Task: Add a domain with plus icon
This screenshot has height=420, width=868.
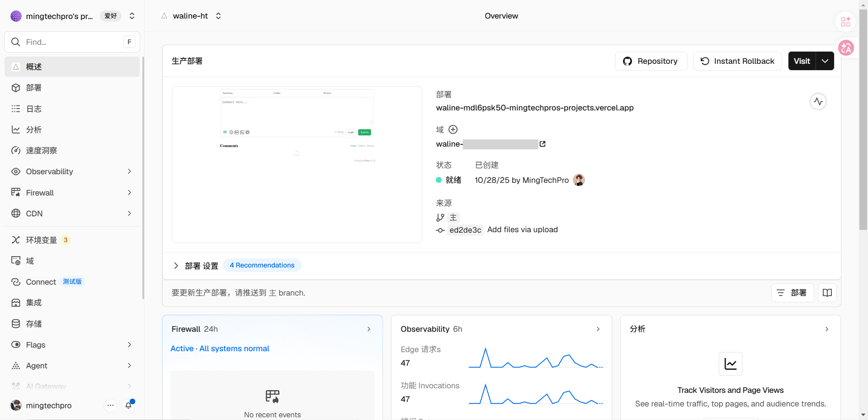Action: pos(453,129)
